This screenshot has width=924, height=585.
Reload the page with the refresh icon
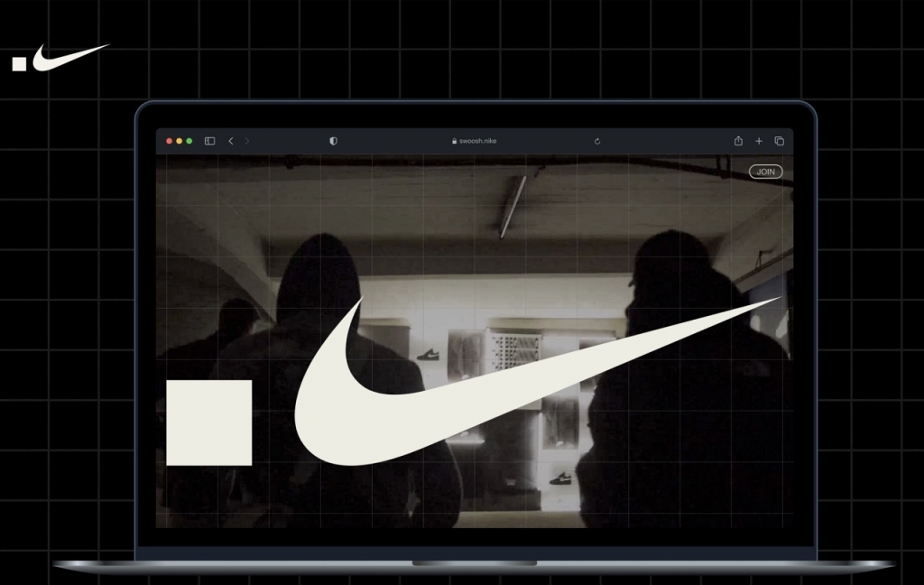pos(597,141)
